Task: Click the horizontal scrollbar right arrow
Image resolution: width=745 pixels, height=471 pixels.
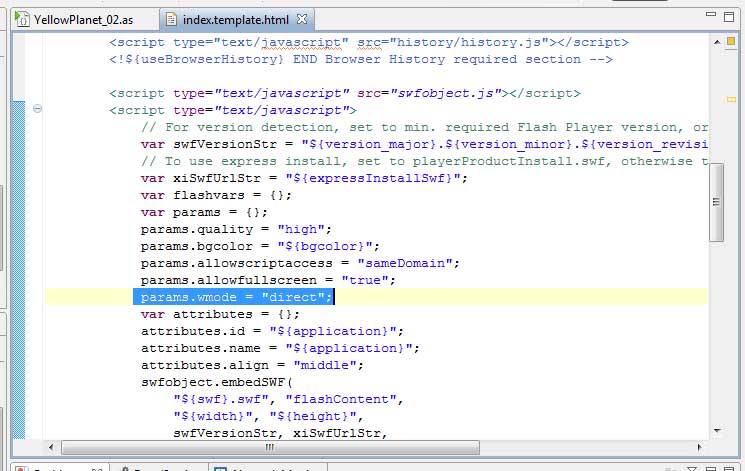Action: [699, 447]
